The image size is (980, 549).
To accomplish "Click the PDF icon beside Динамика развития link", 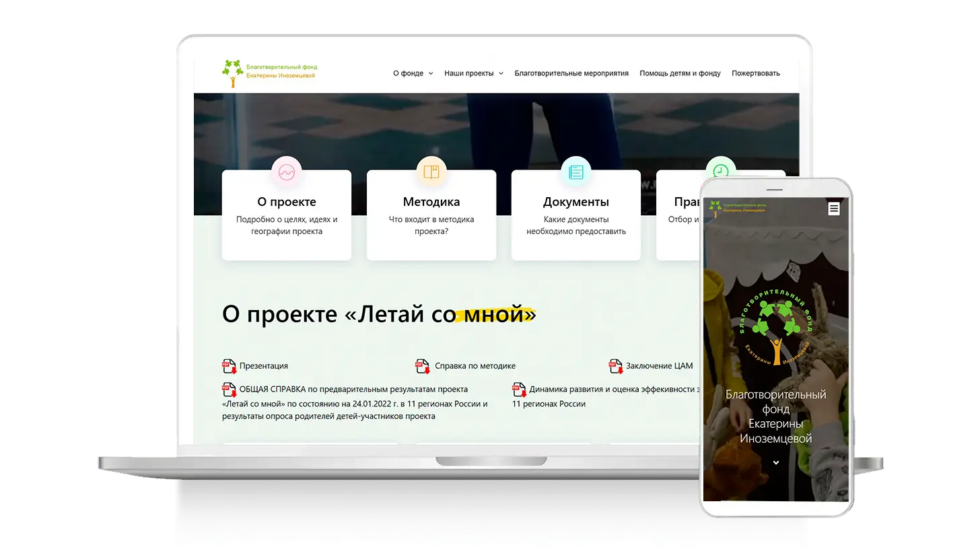I will [x=519, y=390].
